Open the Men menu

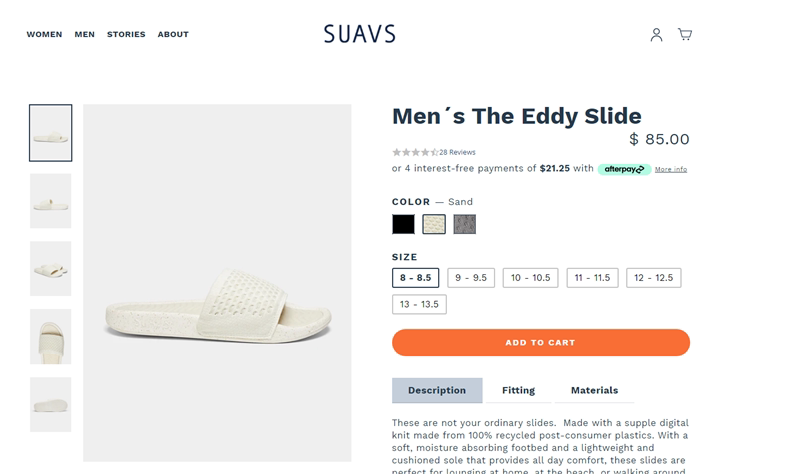(85, 35)
